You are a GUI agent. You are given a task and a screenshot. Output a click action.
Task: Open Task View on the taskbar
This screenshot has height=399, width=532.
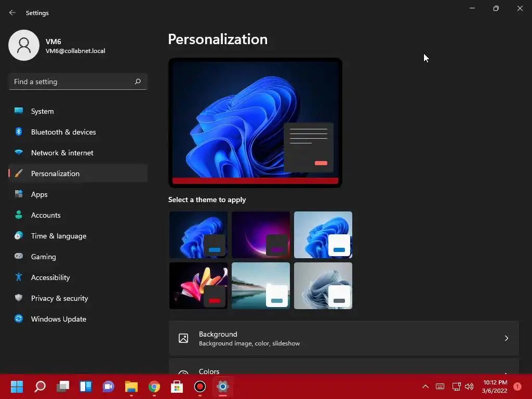[x=63, y=387]
